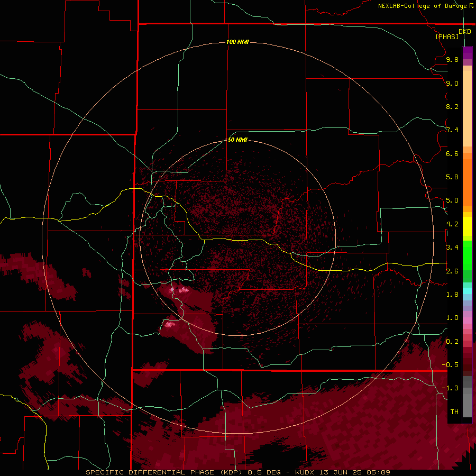Viewport: 476px width, 476px height.
Task: Click the 2.6 legend value
Action: tap(452, 271)
